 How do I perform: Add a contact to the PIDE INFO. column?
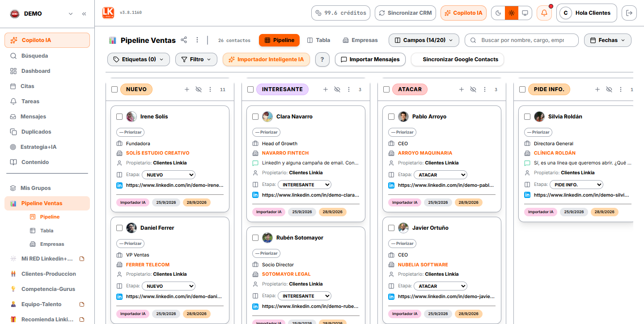tap(597, 89)
